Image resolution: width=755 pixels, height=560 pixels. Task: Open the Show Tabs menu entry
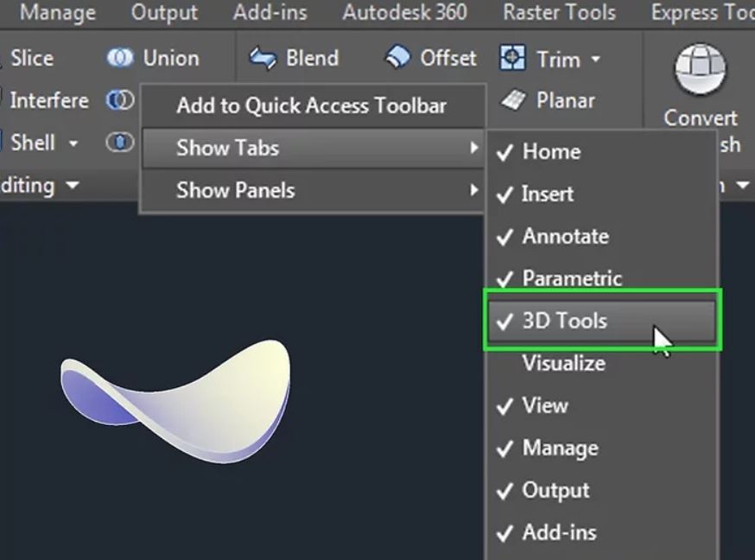[313, 148]
